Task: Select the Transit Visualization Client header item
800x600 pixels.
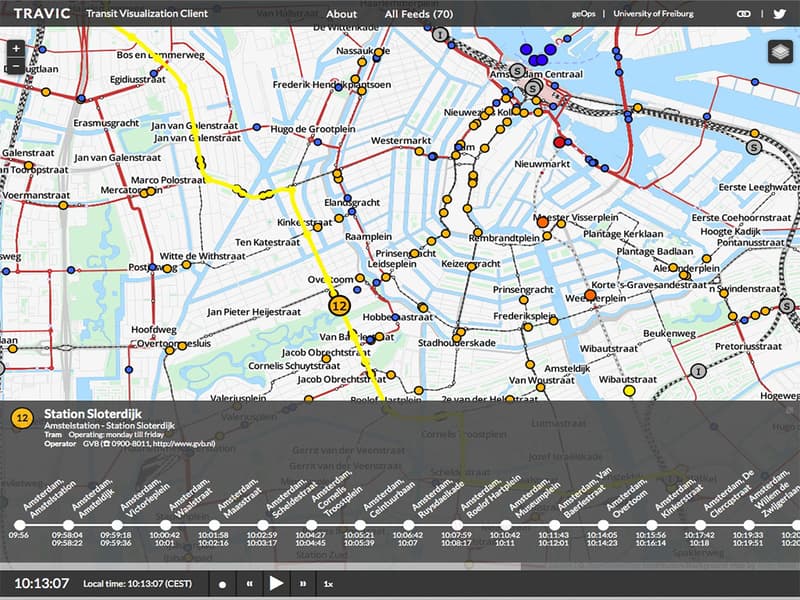Action: (x=146, y=14)
